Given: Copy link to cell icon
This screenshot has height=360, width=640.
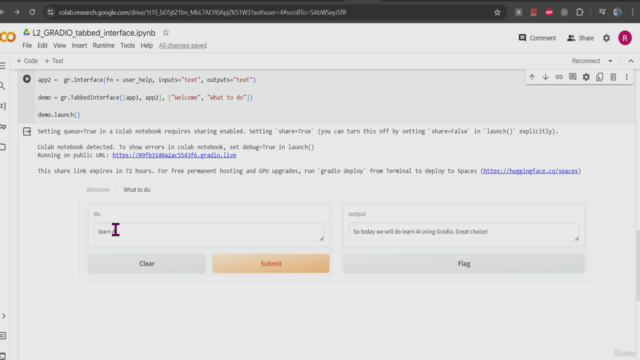Looking at the screenshot, I should tap(559, 77).
